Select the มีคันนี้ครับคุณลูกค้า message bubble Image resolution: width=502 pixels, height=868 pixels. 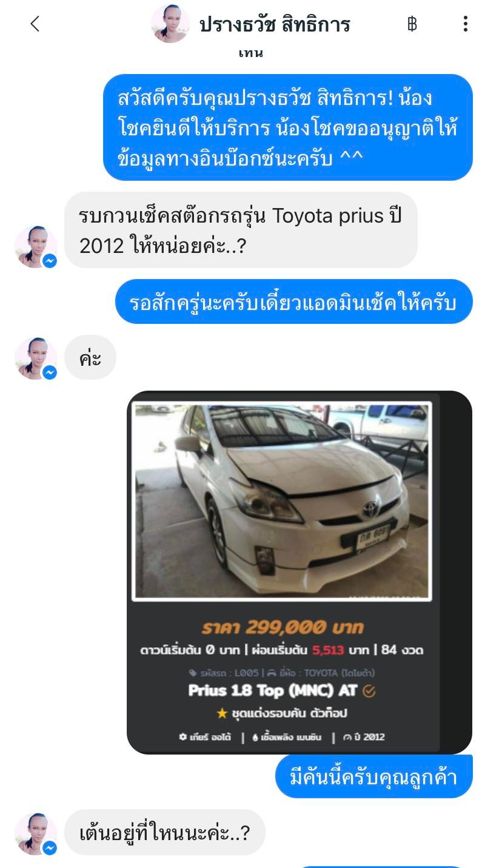click(373, 776)
